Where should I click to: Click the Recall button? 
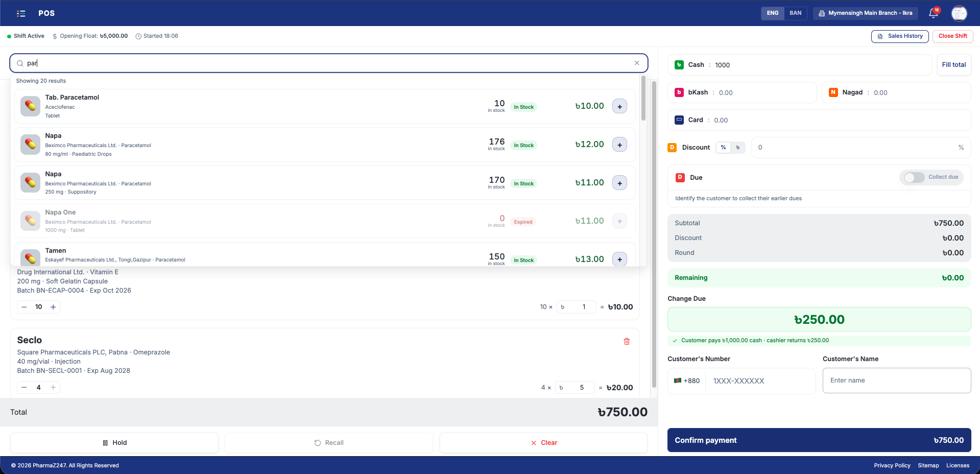coord(329,443)
